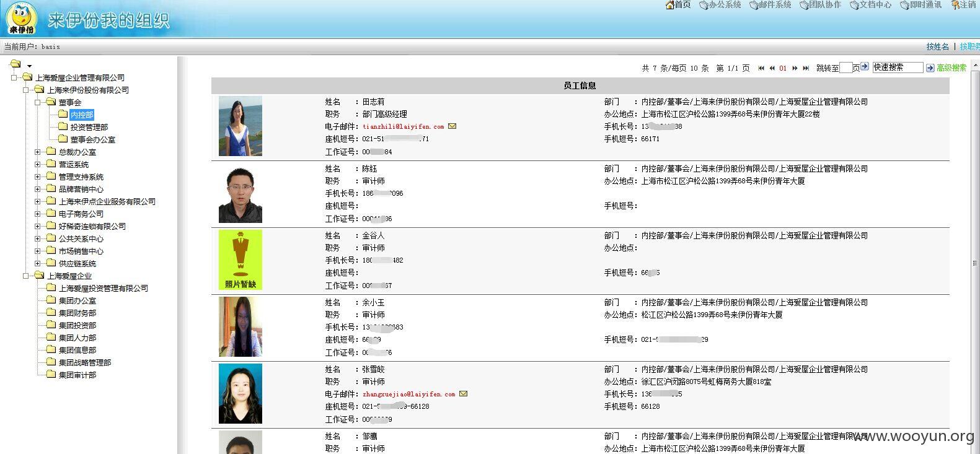Screen dimensions: 980x454
Task: Open the 团队协作 menu
Action: (821, 5)
